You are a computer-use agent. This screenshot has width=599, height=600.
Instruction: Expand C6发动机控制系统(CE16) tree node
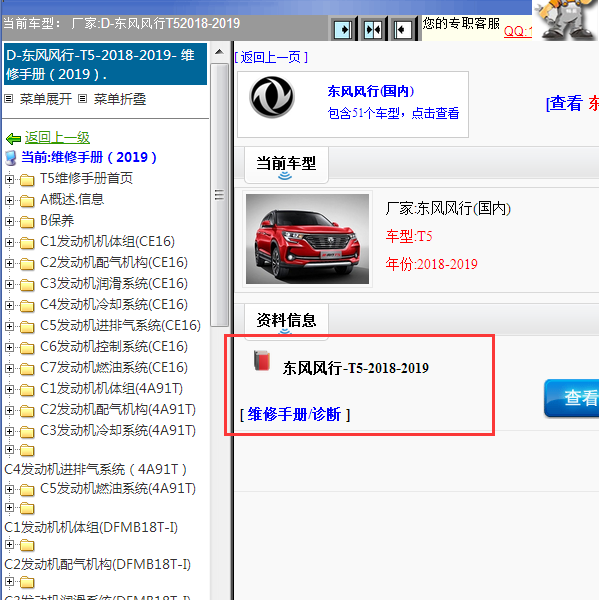[x=9, y=347]
